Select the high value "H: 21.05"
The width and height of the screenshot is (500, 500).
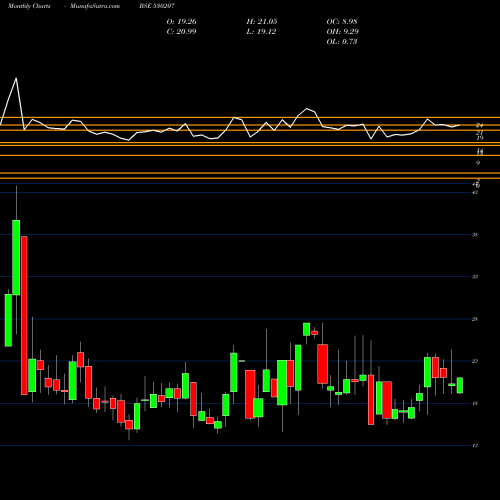click(x=262, y=22)
